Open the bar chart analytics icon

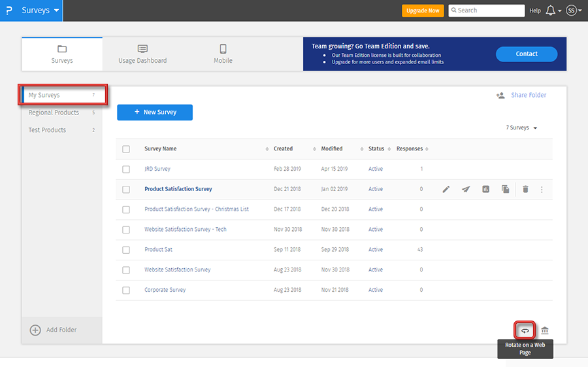coord(485,189)
